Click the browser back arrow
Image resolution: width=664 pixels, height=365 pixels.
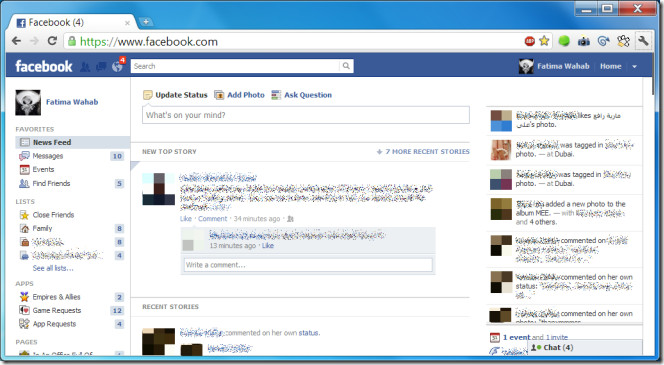pos(17,41)
